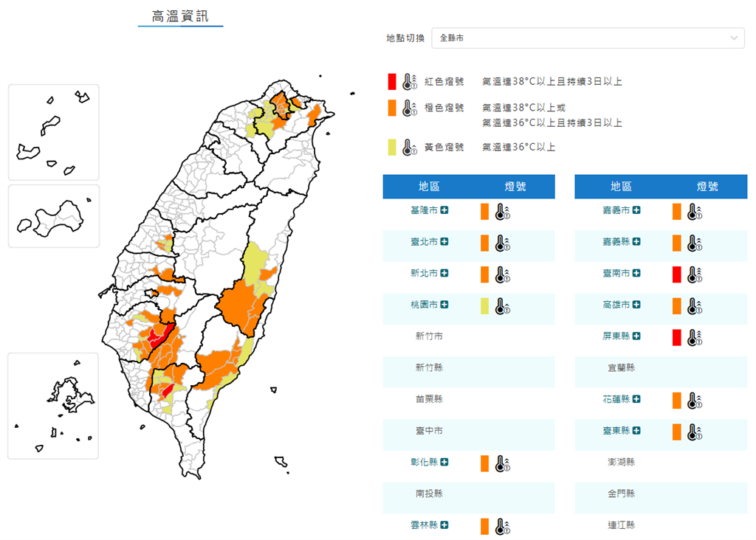Click thermometer icon for 花蓮縣 row
The height and width of the screenshot is (540, 756).
[695, 401]
